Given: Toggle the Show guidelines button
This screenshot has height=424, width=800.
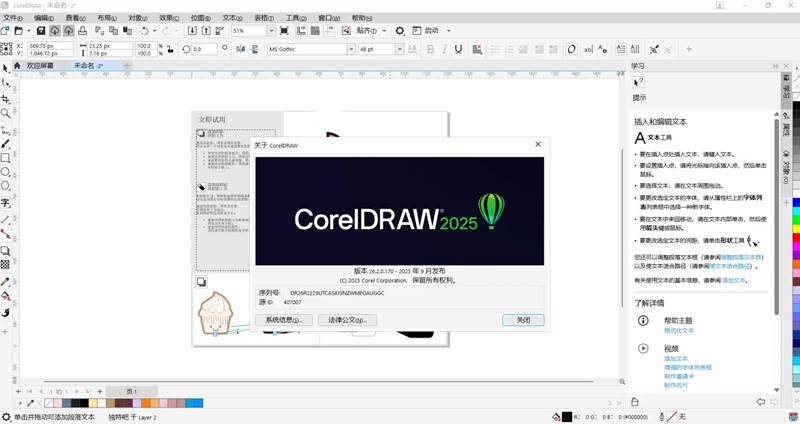Looking at the screenshot, I should pos(329,31).
